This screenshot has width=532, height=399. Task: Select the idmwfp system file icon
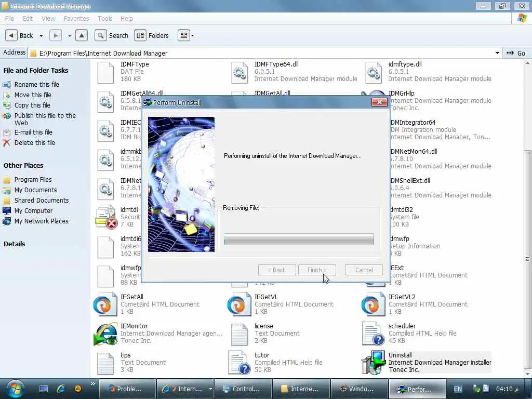click(x=105, y=276)
